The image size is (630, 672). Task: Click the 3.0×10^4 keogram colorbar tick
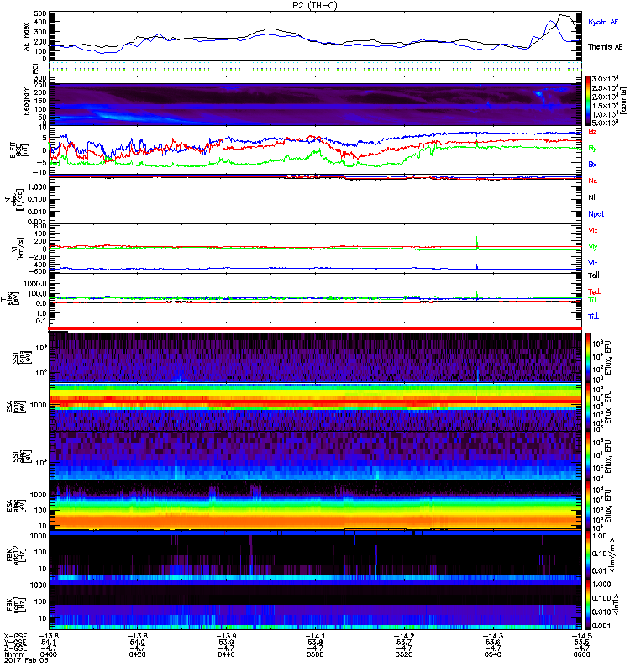[604, 79]
